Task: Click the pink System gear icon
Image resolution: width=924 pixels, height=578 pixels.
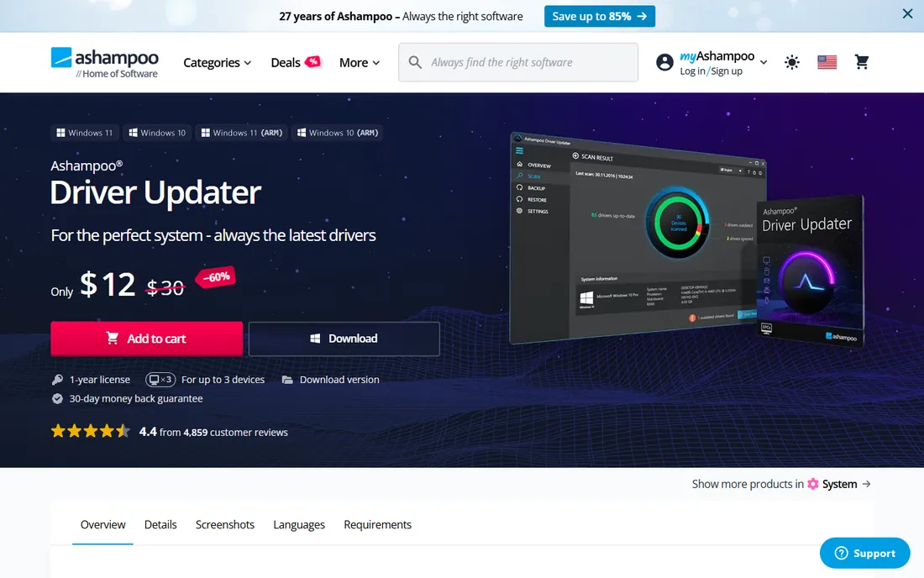Action: (x=812, y=484)
